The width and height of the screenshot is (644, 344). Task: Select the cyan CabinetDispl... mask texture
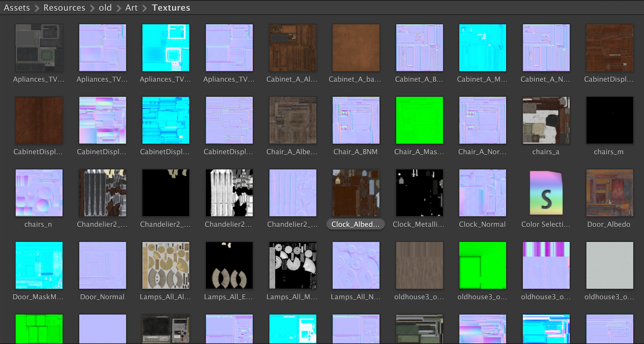pos(166,120)
